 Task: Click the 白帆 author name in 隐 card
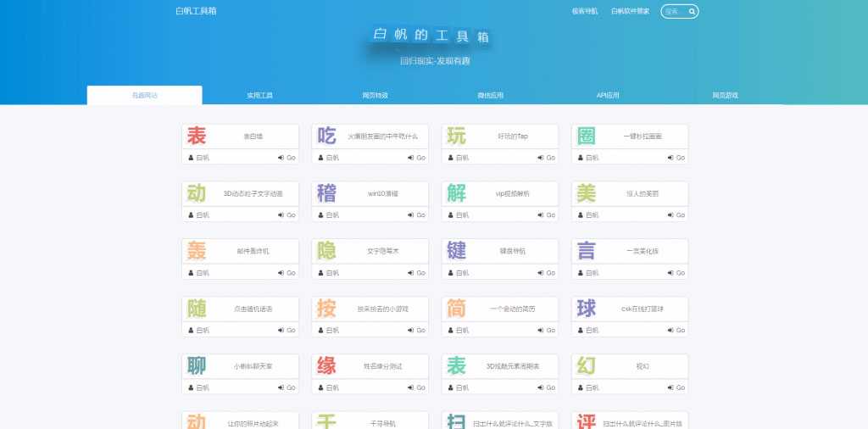332,273
